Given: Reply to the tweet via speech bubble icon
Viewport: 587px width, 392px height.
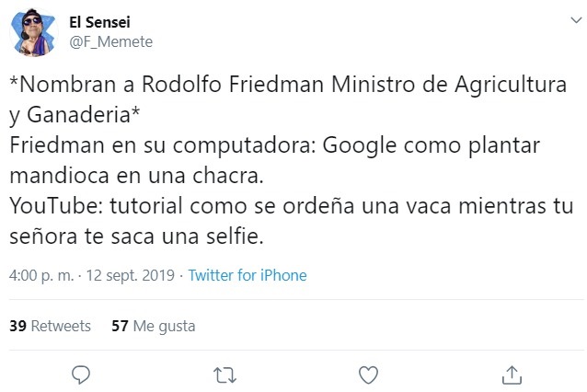Looking at the screenshot, I should click(81, 374).
